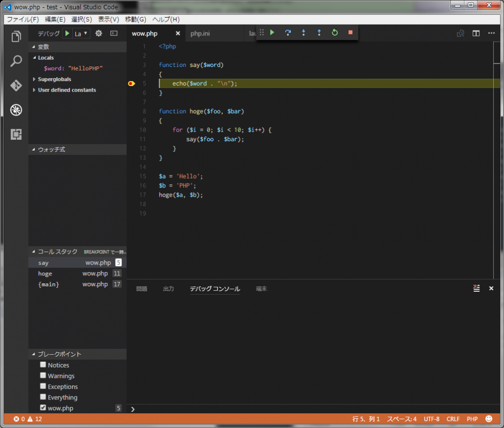The height and width of the screenshot is (428, 504).
Task: Stop debugging with red square
Action: [350, 32]
